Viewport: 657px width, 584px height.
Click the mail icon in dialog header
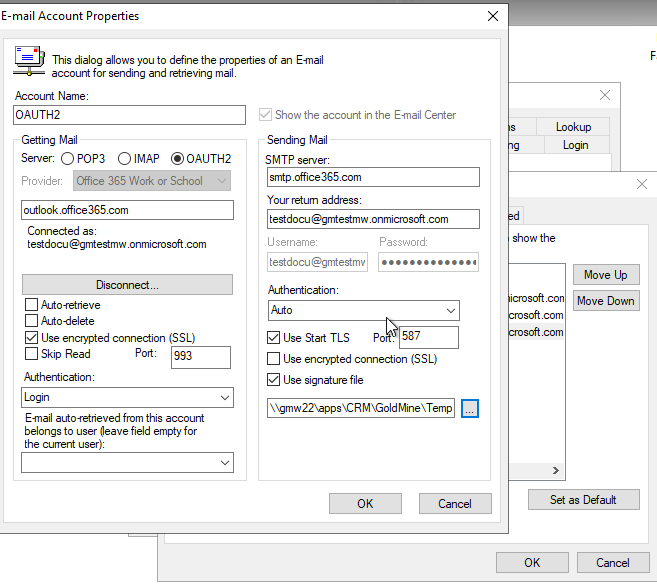28,61
